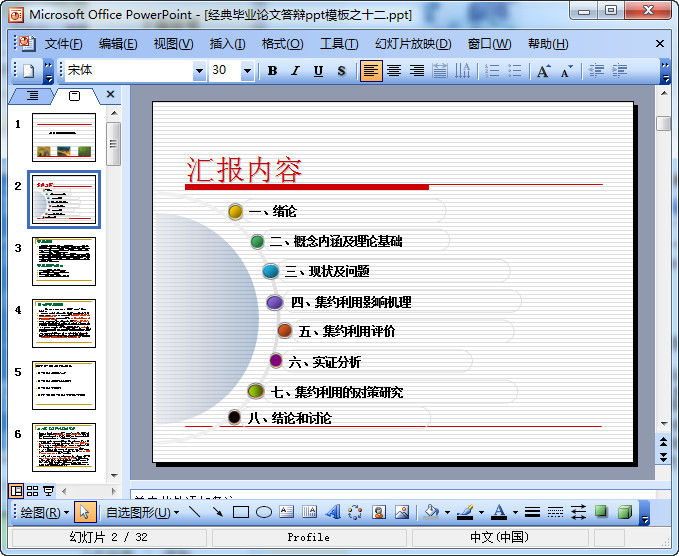
Task: Expand formatting toolbar options at right
Action: click(665, 71)
